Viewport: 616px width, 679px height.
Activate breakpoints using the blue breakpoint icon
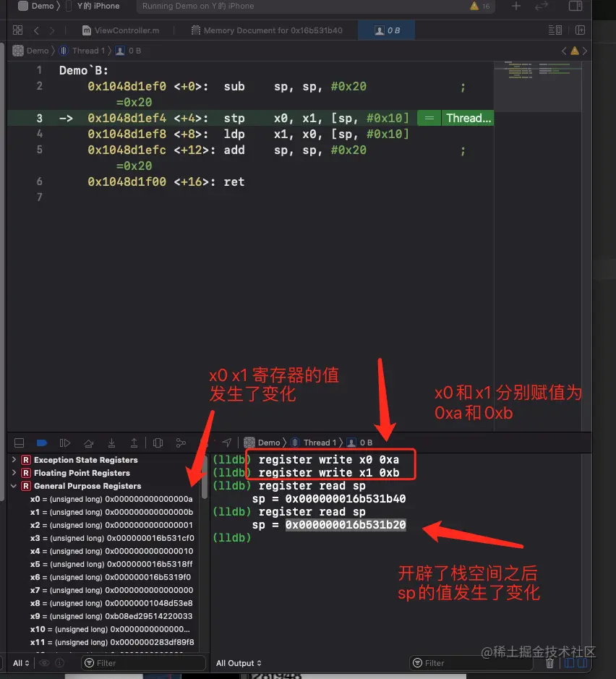point(42,442)
